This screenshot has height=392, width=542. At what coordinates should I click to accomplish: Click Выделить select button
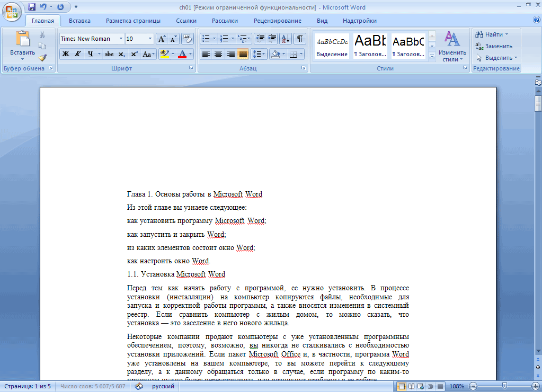click(x=497, y=58)
